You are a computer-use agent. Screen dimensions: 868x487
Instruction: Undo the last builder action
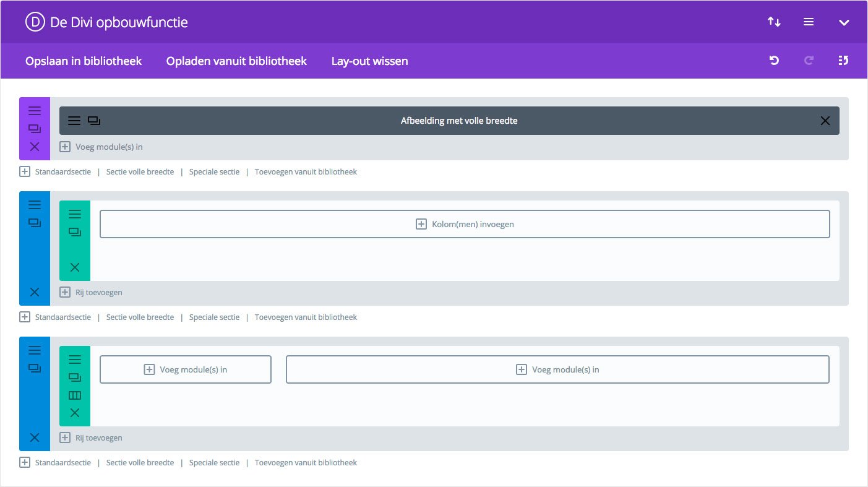point(774,61)
